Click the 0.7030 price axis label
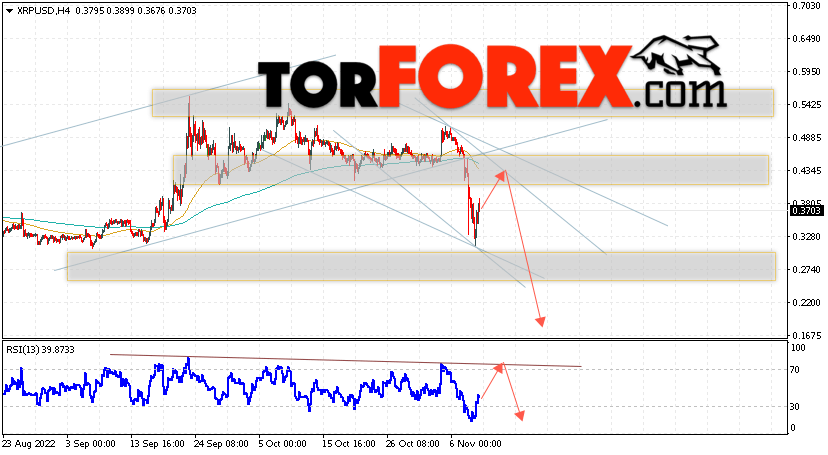The width and height of the screenshot is (828, 455). (806, 6)
